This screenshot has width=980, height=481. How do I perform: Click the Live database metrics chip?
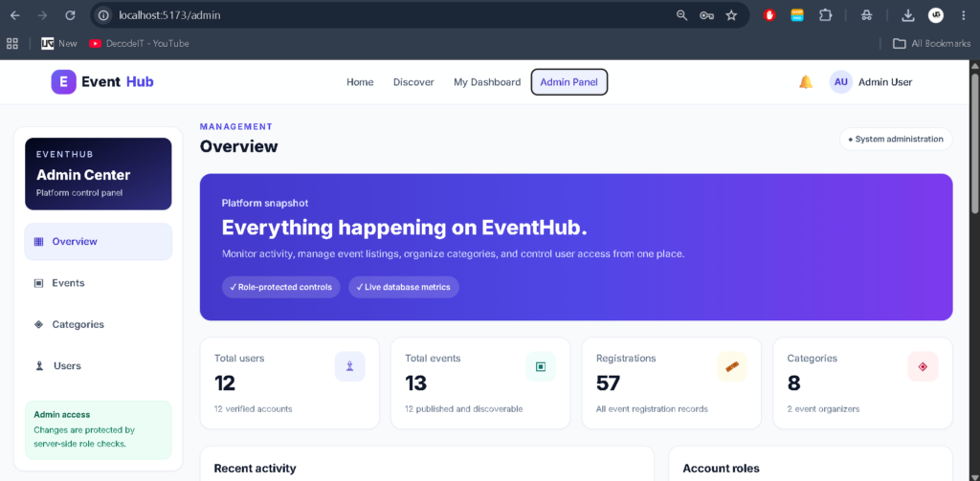coord(404,287)
